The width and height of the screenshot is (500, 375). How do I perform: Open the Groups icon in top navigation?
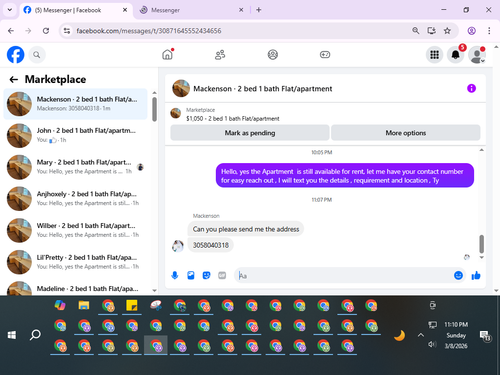coord(273,54)
